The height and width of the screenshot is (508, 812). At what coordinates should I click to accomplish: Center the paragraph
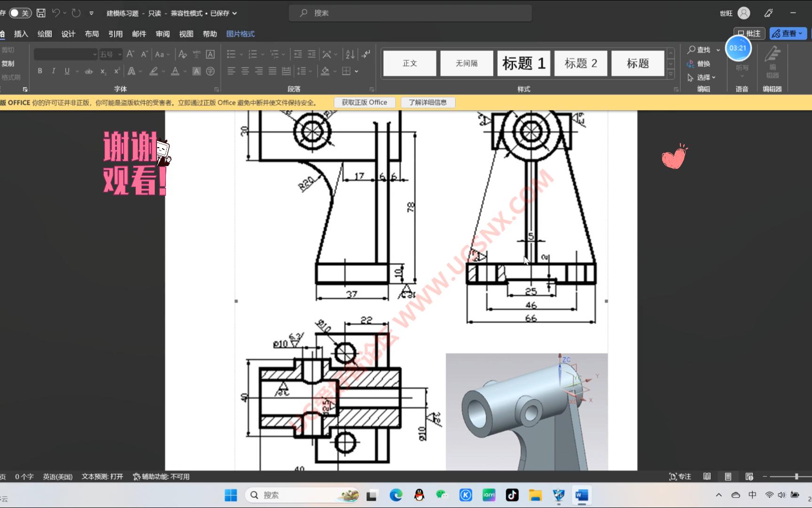(245, 71)
